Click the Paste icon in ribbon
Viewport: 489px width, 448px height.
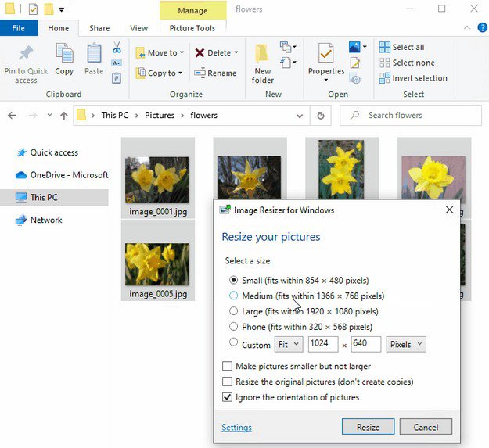pyautogui.click(x=94, y=55)
